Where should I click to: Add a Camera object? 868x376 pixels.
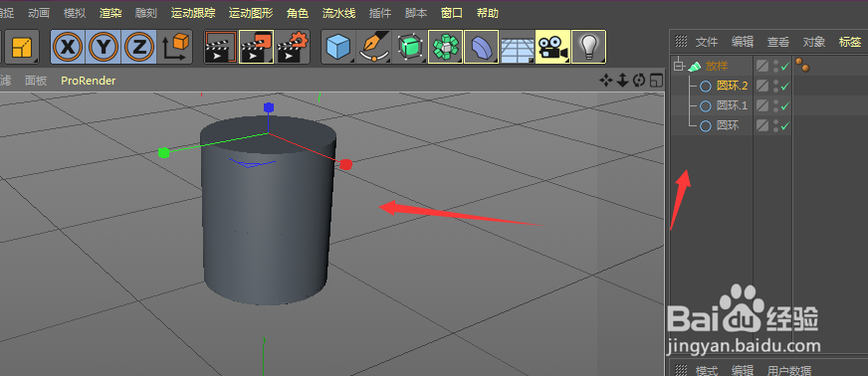552,47
